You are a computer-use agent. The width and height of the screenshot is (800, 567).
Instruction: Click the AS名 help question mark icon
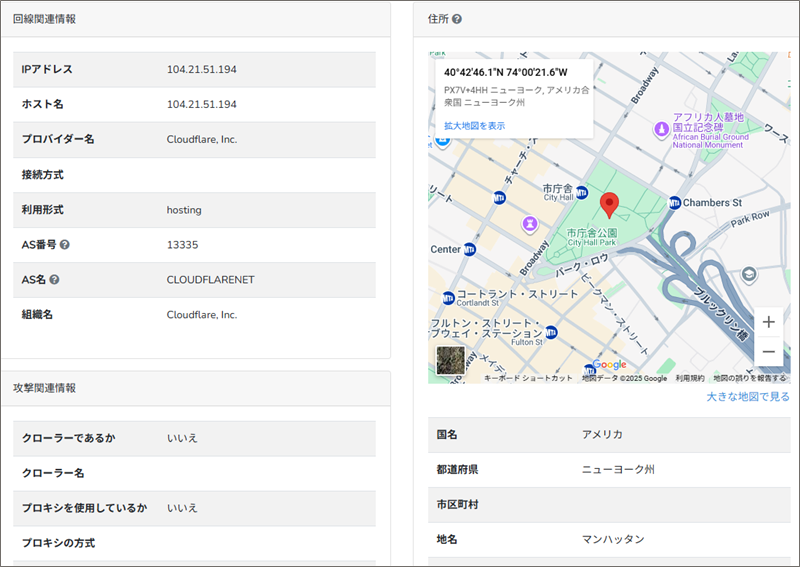point(54,280)
